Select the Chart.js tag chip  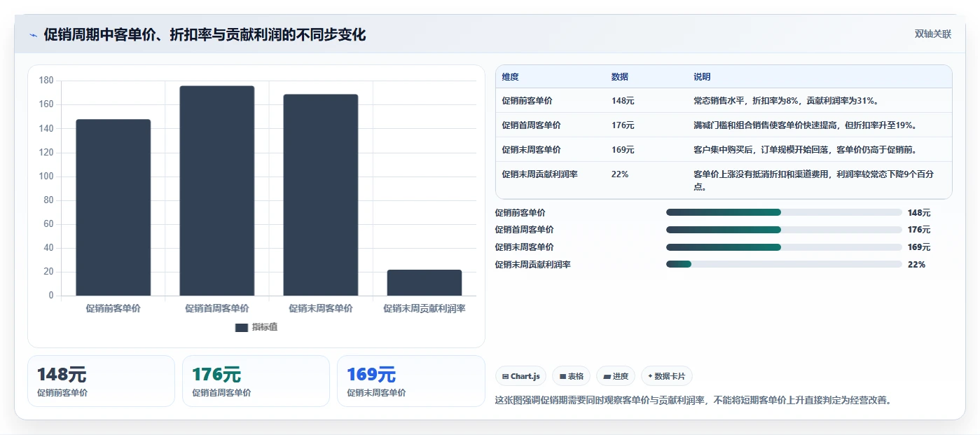coord(521,376)
